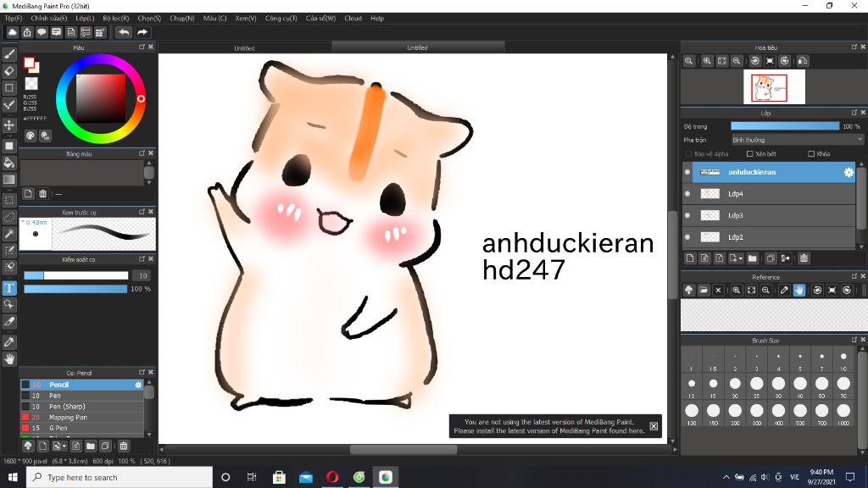This screenshot has width=868, height=488.
Task: Select the Bucket fill tool
Action: [9, 163]
